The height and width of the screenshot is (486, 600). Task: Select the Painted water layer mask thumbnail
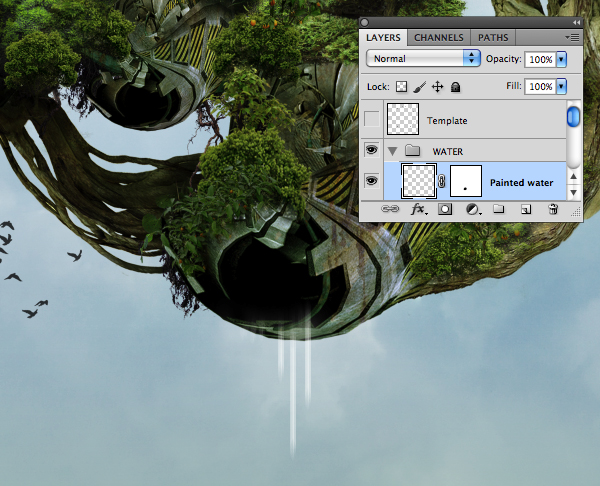466,181
